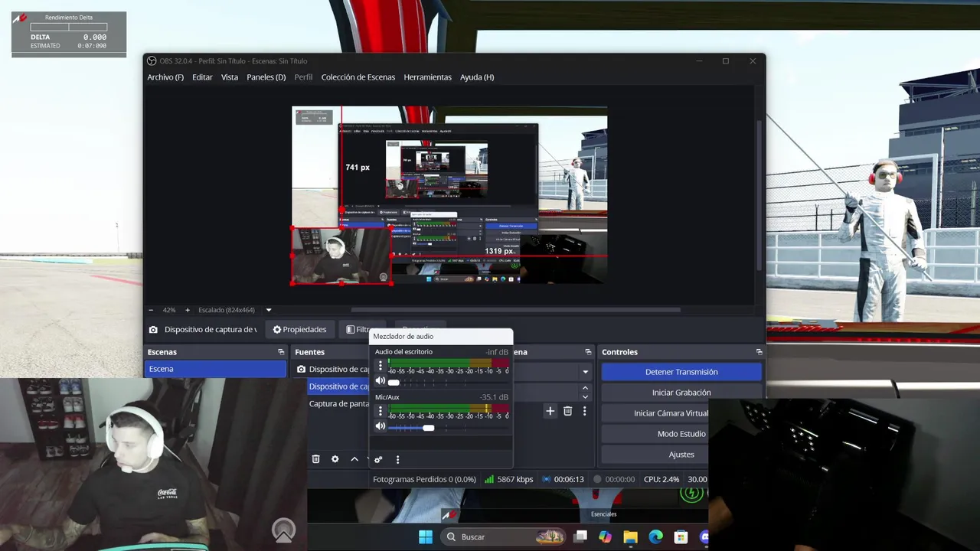980x551 pixels.
Task: Open the Ayuda (H) menu
Action: (x=477, y=77)
